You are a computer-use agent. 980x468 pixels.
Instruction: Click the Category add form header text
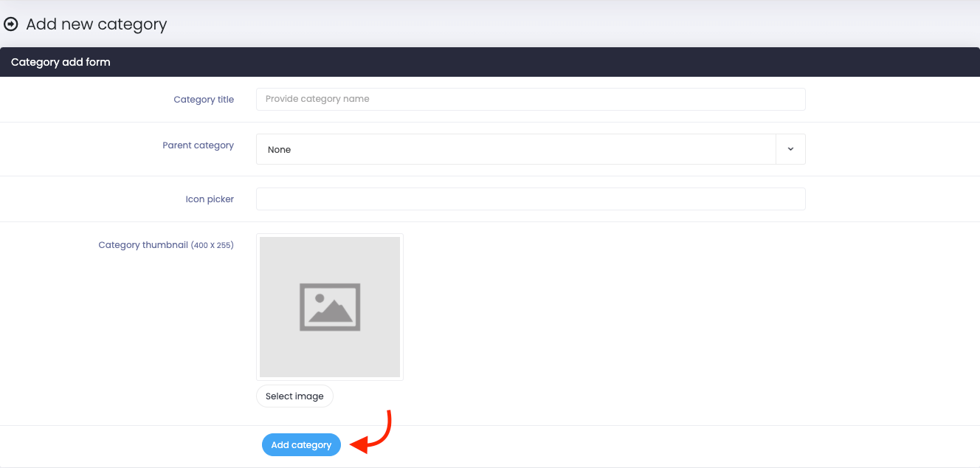click(x=61, y=62)
